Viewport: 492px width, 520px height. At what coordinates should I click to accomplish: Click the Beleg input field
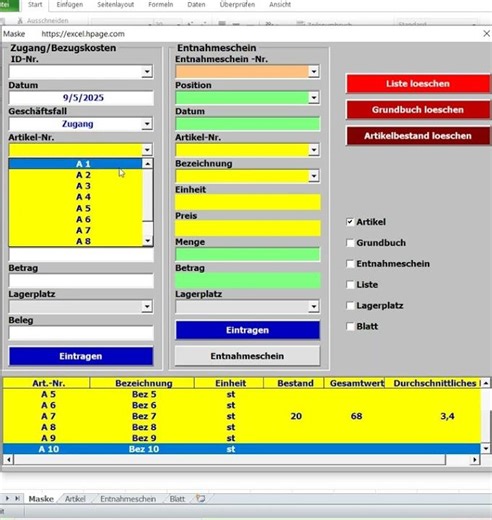(x=81, y=333)
